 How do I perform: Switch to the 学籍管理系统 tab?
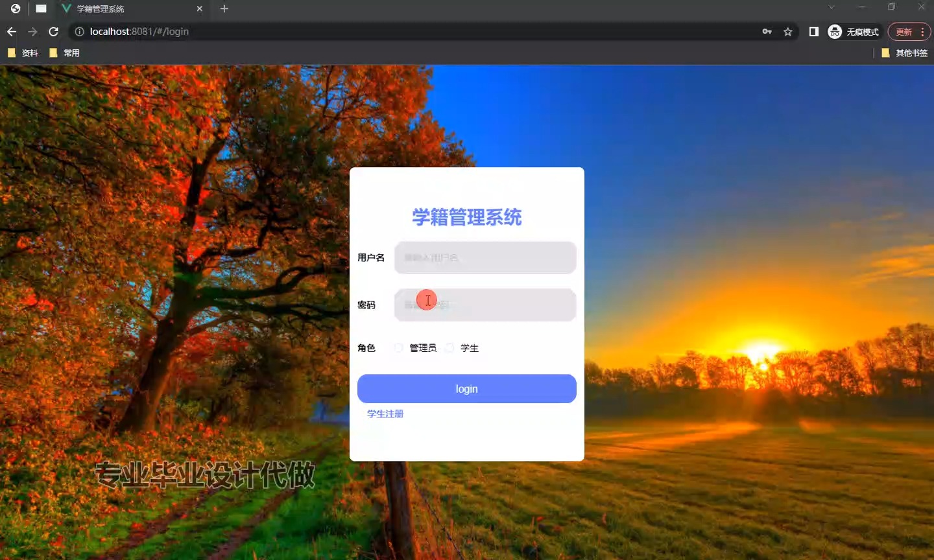[123, 9]
